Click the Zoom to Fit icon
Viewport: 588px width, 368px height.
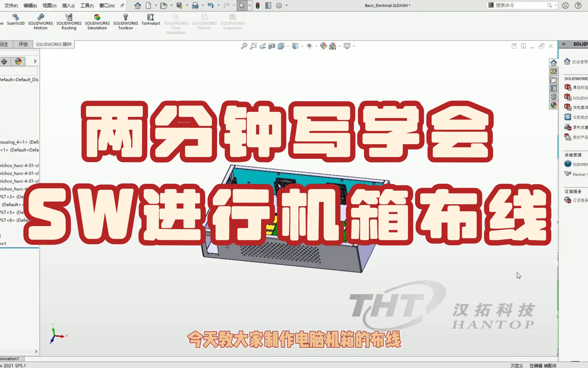(244, 46)
